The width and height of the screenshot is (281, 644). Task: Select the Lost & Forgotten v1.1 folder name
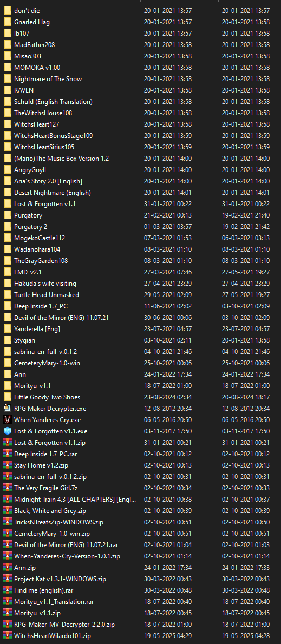pos(45,203)
